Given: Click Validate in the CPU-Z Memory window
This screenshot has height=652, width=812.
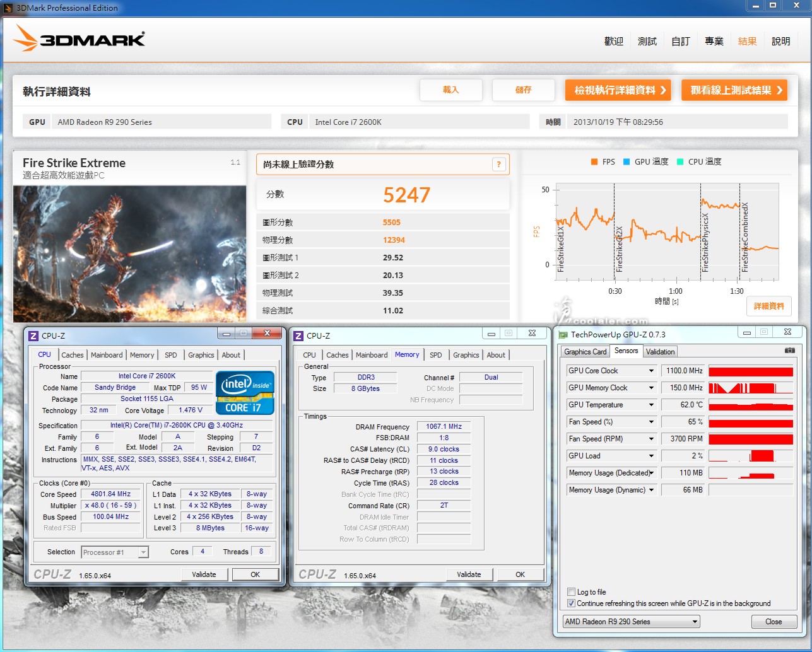Looking at the screenshot, I should 469,574.
